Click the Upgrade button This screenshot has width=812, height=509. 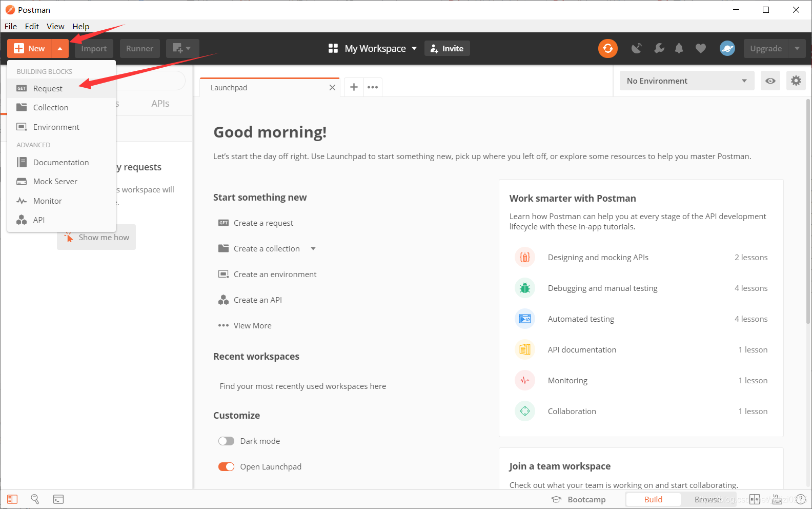pos(766,48)
